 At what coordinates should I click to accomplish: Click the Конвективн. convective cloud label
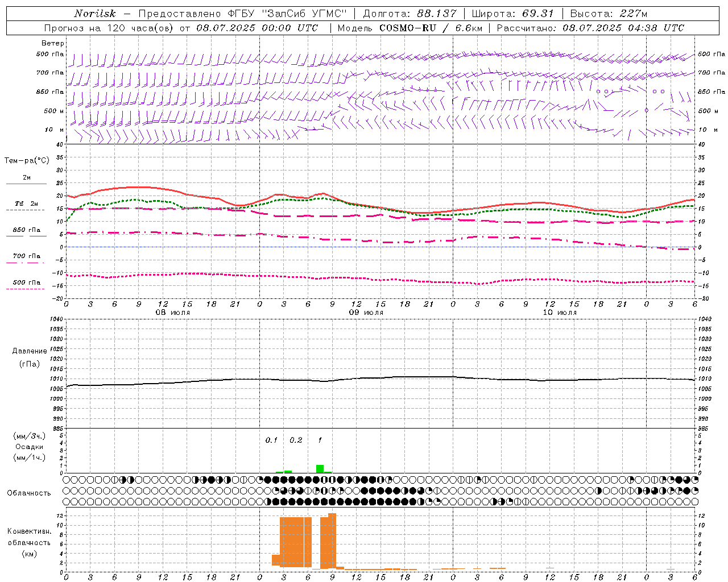(x=30, y=531)
